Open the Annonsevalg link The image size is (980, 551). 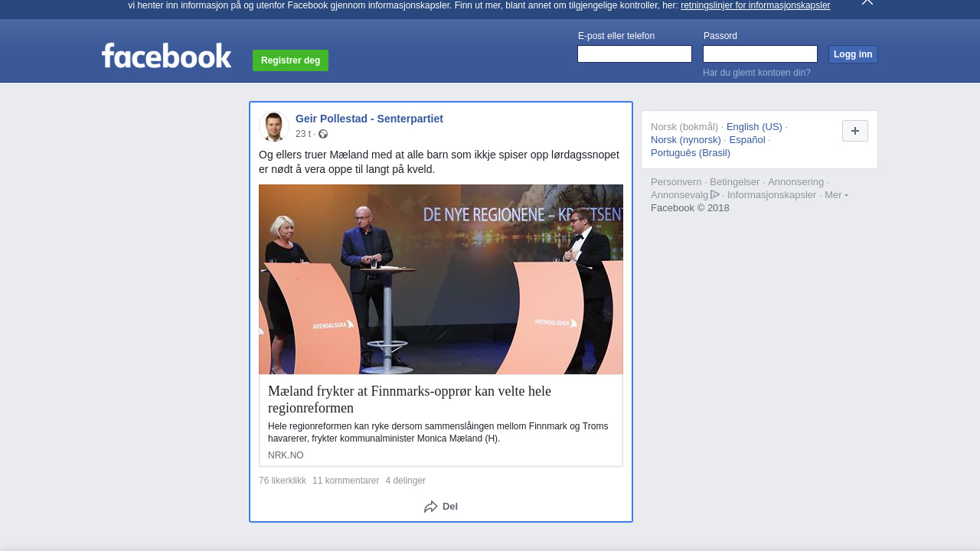coord(679,195)
